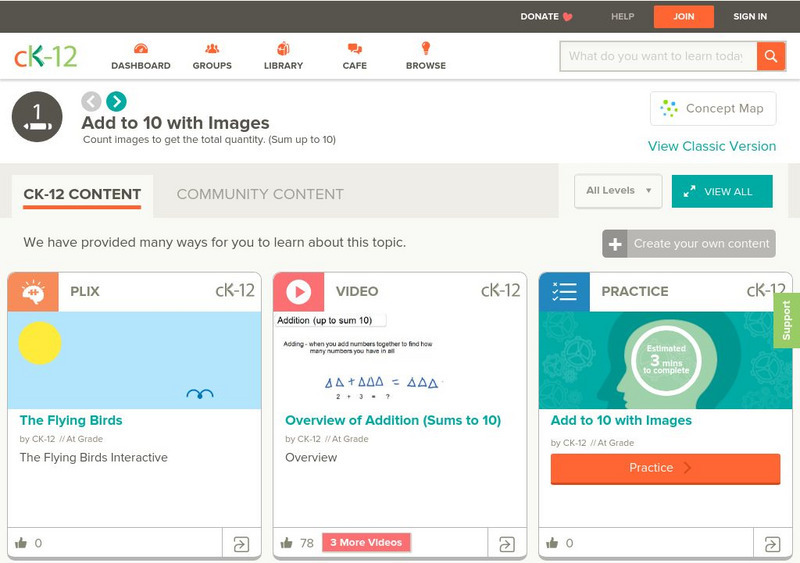Image resolution: width=800 pixels, height=563 pixels.
Task: Click the search input field
Action: tap(658, 56)
